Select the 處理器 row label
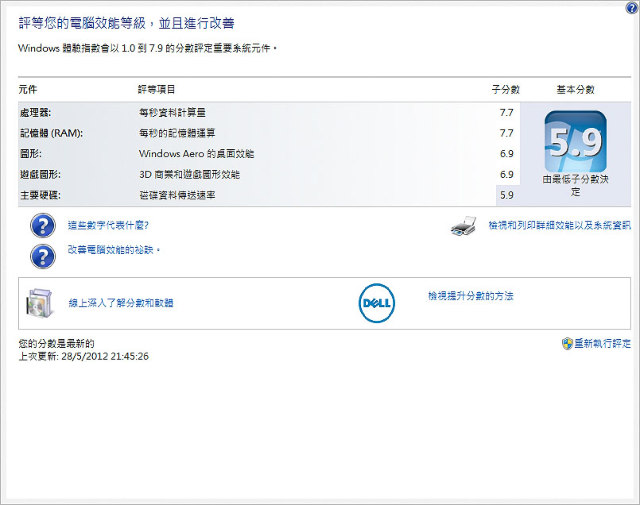Viewport: 640px width, 505px height. tap(36, 112)
